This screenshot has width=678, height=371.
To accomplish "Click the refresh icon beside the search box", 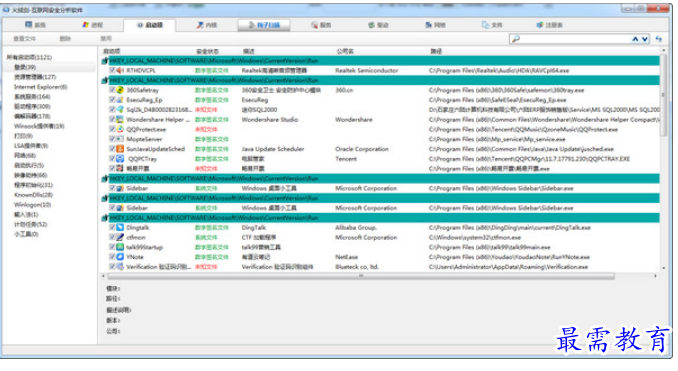I will [x=659, y=39].
